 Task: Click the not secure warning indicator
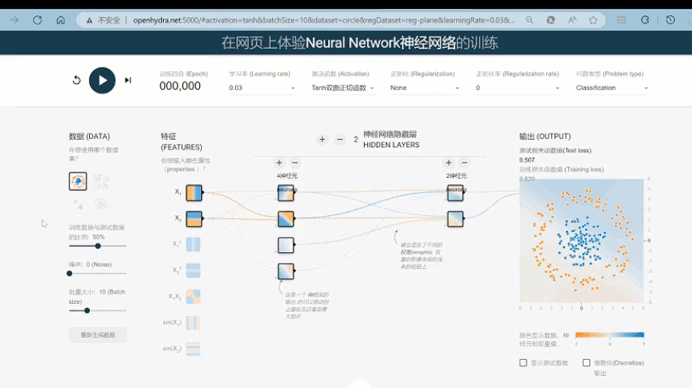[103, 20]
